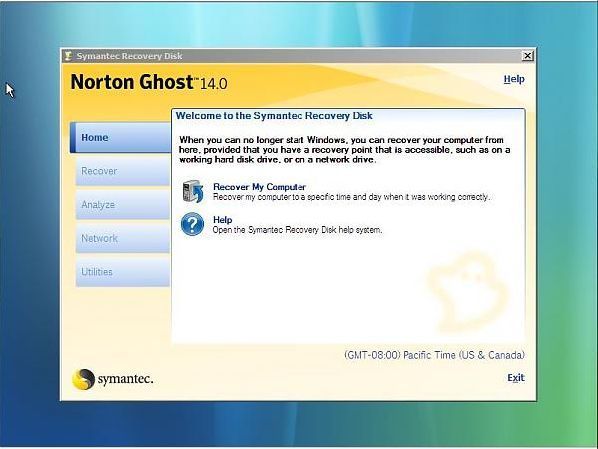This screenshot has width=598, height=449.
Task: Click the blue question mark Help icon
Action: click(x=192, y=224)
